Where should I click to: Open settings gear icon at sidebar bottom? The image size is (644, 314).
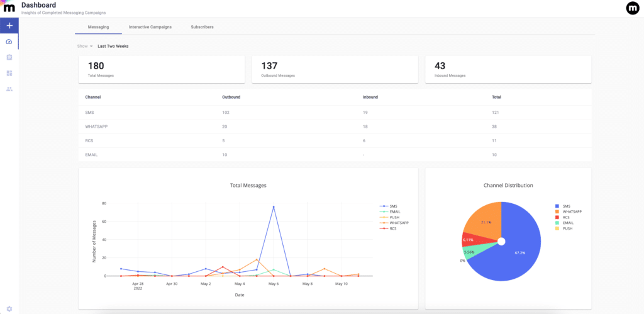pyautogui.click(x=9, y=309)
